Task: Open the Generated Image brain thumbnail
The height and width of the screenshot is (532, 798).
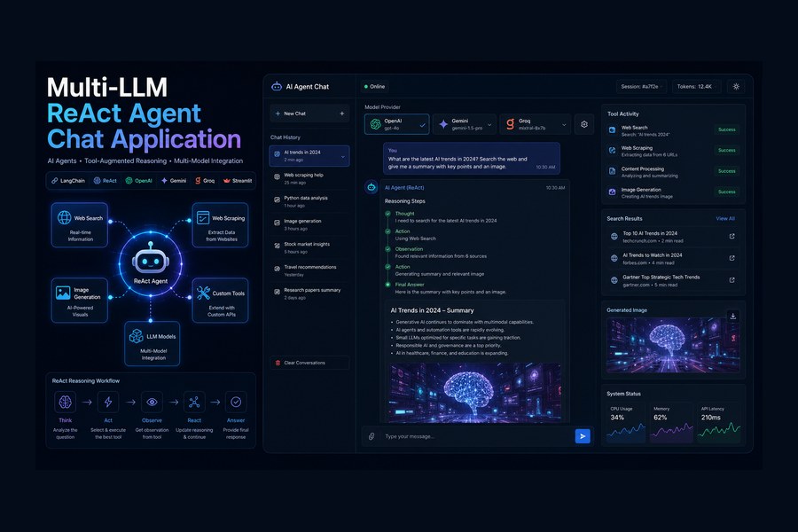Action: coord(673,345)
